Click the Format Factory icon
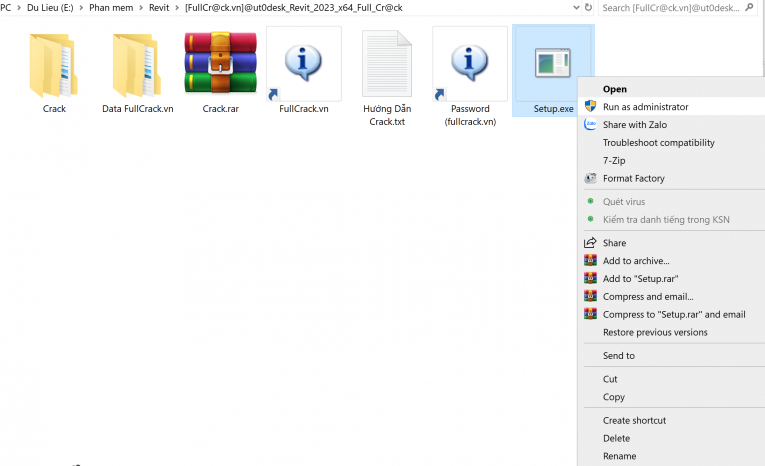 click(590, 178)
